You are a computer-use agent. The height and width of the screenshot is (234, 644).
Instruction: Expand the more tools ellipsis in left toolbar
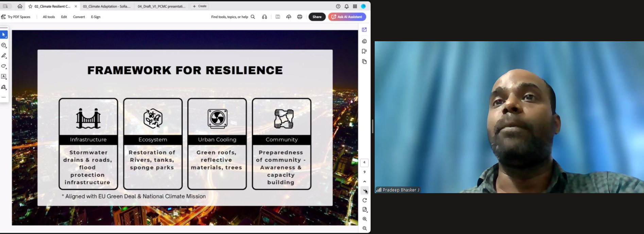[4, 97]
